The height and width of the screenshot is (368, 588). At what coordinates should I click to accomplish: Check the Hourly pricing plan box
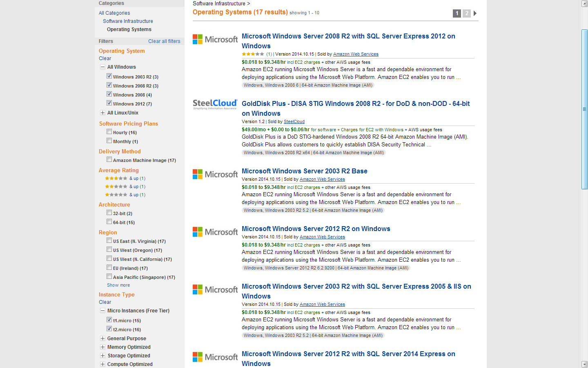109,132
